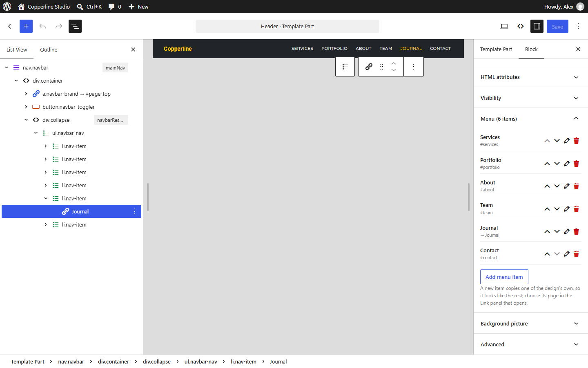Click div.collapse in the breadcrumb
Image resolution: width=588 pixels, height=368 pixels.
pos(157,361)
